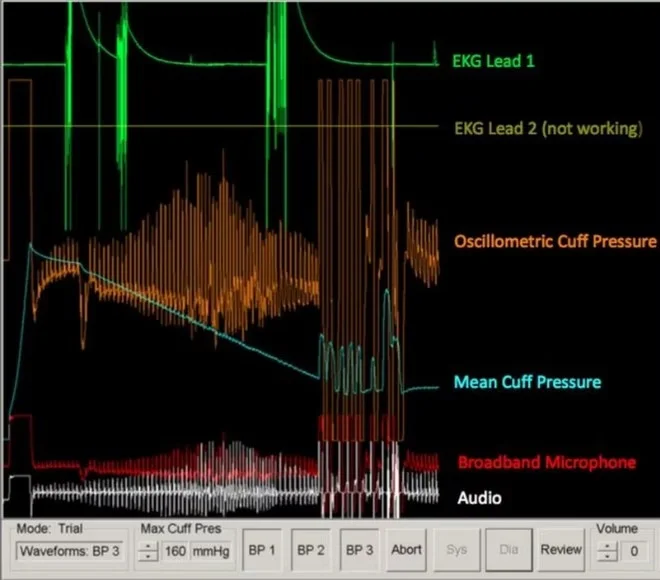
Task: Increase max cuff pressure with up arrow
Action: pyautogui.click(x=148, y=545)
